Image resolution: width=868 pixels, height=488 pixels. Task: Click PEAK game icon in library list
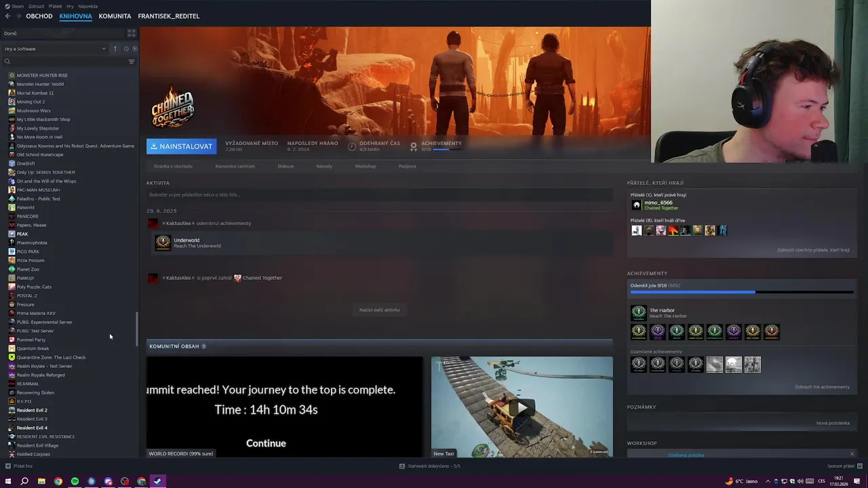click(x=12, y=234)
